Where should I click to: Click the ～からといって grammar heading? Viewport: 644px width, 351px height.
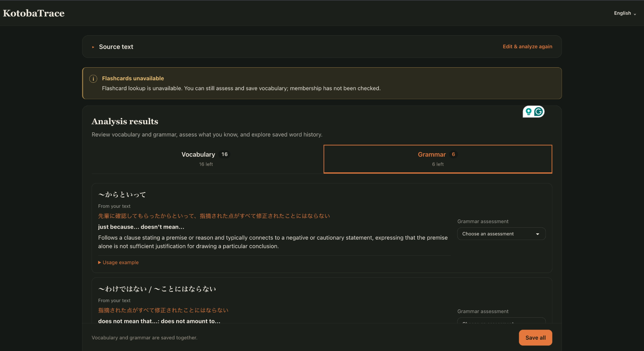(122, 195)
